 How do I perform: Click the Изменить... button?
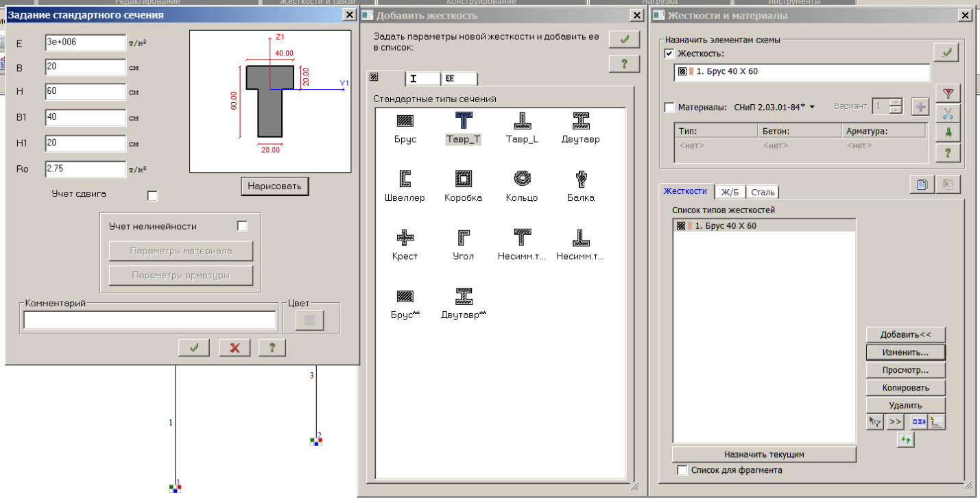pyautogui.click(x=905, y=352)
